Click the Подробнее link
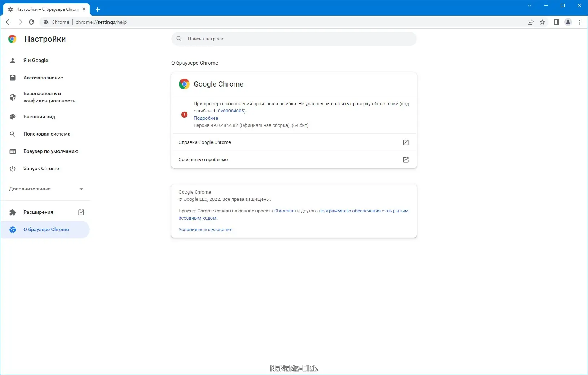588x375 pixels. tap(206, 118)
